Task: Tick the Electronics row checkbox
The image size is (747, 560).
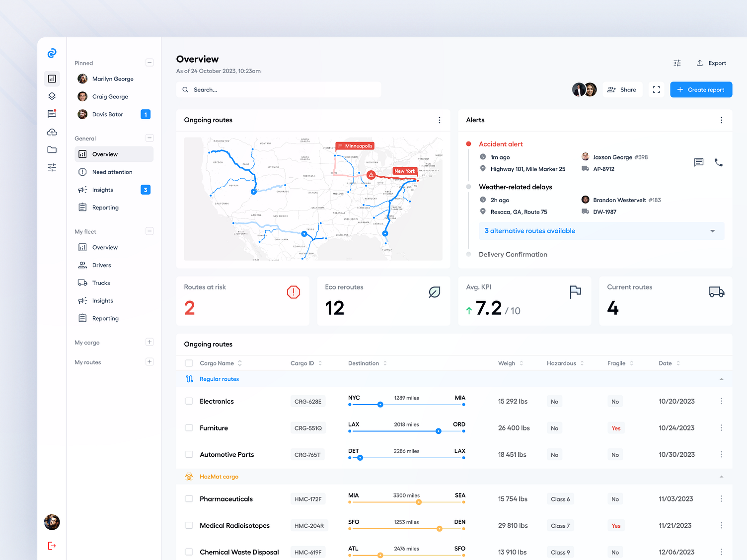Action: (189, 401)
